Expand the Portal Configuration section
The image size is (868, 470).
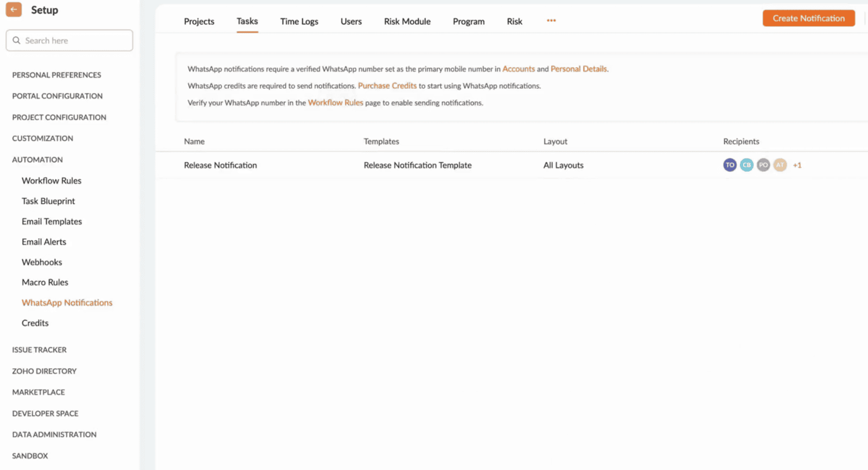(57, 96)
